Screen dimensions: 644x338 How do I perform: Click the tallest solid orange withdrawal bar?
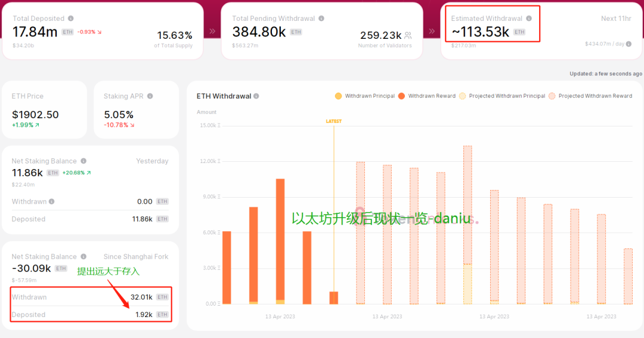tap(280, 241)
